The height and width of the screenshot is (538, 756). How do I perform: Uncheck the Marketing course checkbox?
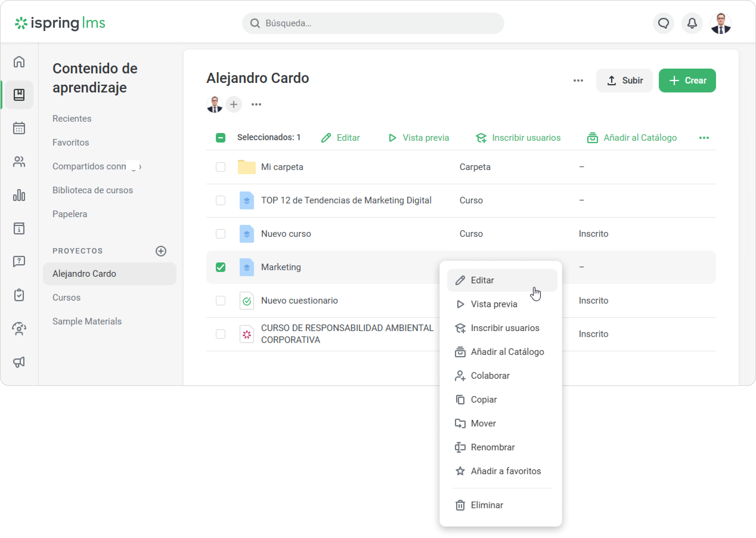coord(221,267)
